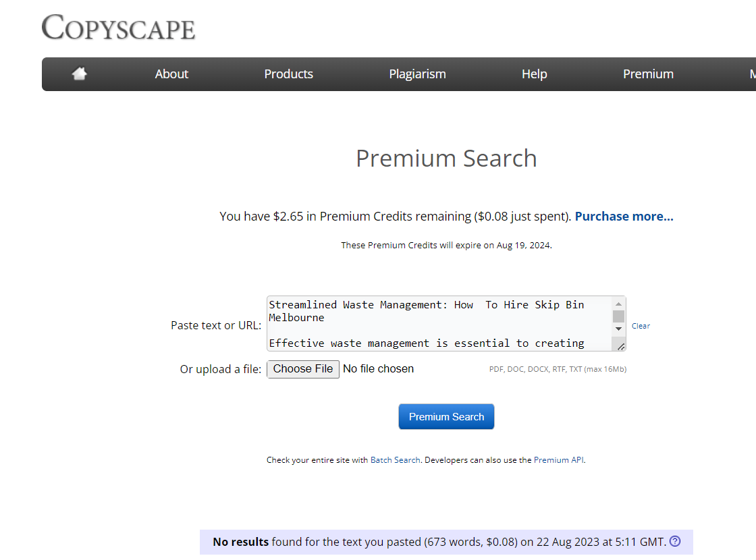Open the Products menu
Viewport: 756px width, 560px height.
[288, 74]
